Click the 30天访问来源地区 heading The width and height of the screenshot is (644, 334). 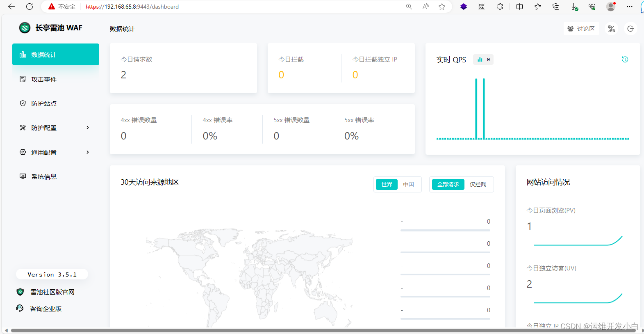point(150,182)
